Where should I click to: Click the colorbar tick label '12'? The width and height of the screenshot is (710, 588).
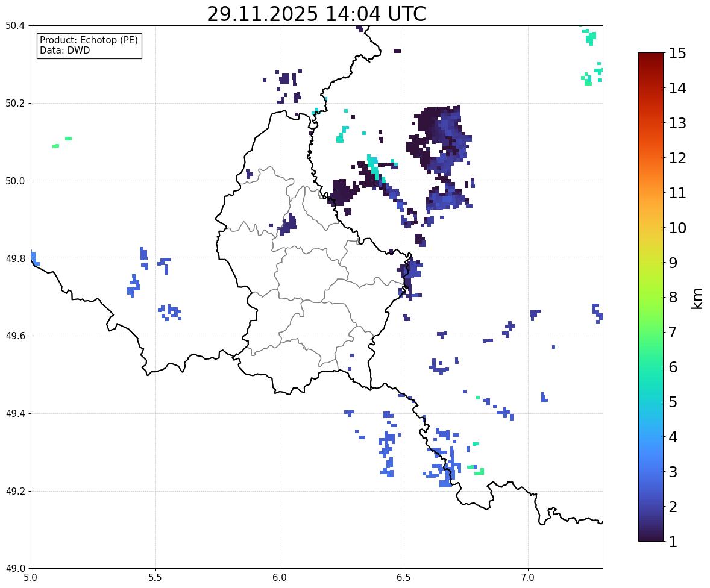pyautogui.click(x=677, y=158)
